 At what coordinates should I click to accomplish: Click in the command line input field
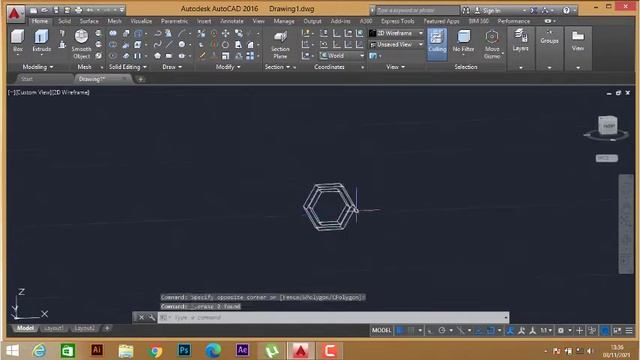(x=333, y=317)
